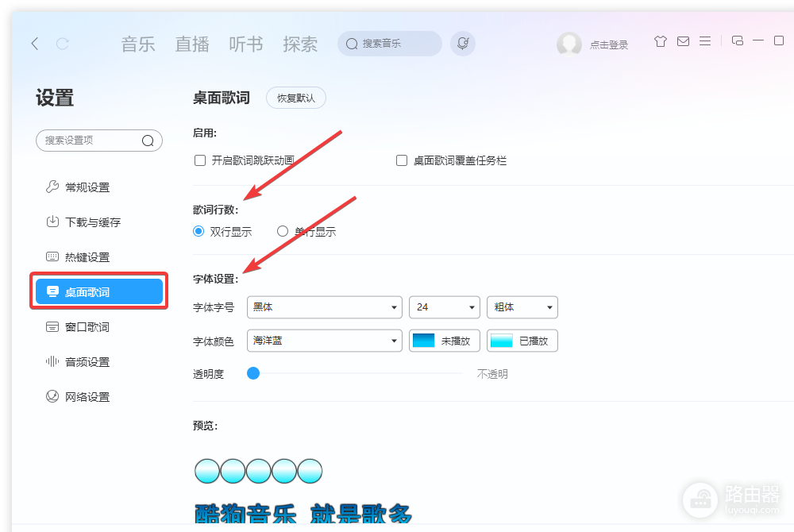Open the 粗体 font style dropdown
This screenshot has height=532, width=794.
[x=522, y=307]
